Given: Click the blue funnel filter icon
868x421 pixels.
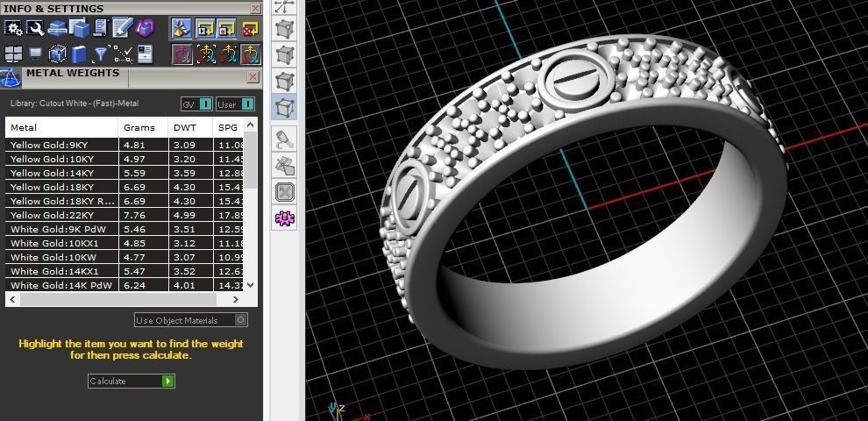Looking at the screenshot, I should pyautogui.click(x=100, y=54).
